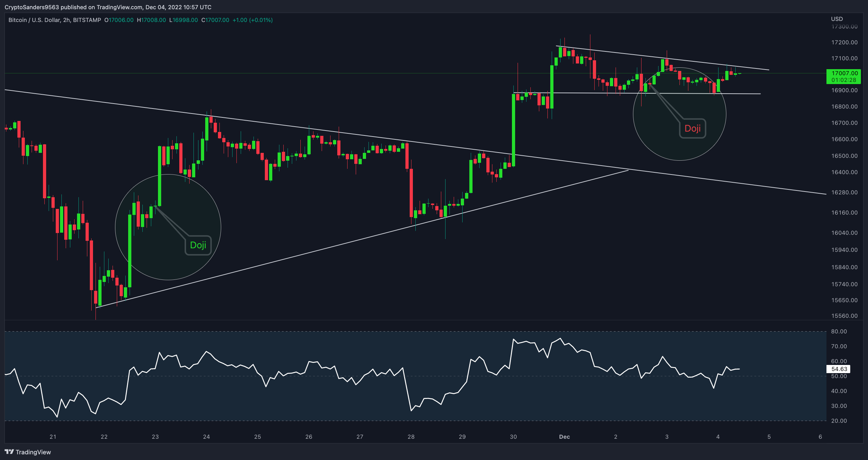Image resolution: width=868 pixels, height=460 pixels.
Task: Click the RSI 80.00 axis label
Action: coord(839,331)
